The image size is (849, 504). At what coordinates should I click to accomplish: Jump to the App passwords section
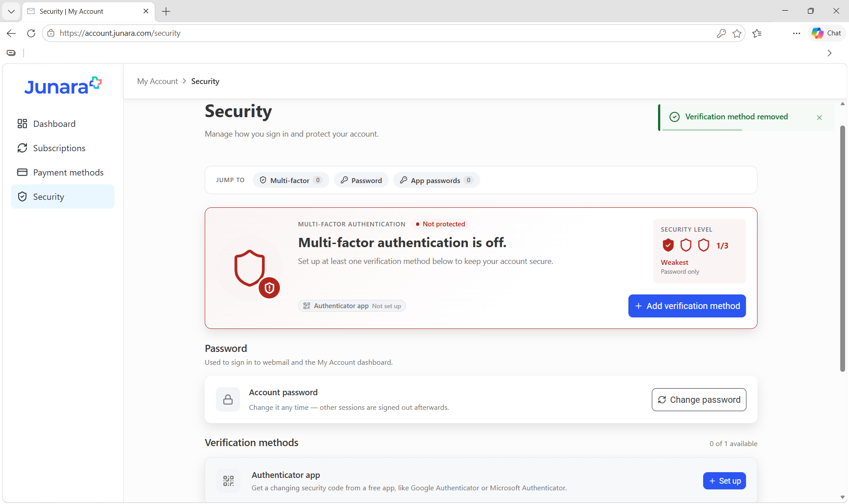[436, 180]
